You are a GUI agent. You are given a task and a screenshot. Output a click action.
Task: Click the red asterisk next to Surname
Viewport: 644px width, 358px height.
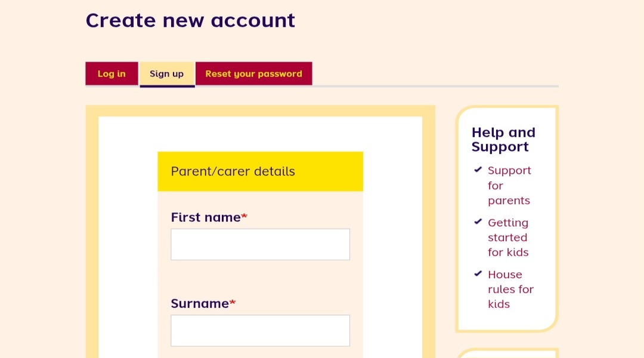(x=233, y=303)
